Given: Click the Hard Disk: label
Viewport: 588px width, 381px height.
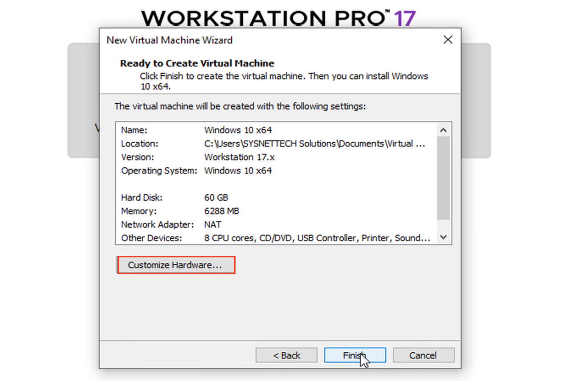Looking at the screenshot, I should pyautogui.click(x=141, y=198).
